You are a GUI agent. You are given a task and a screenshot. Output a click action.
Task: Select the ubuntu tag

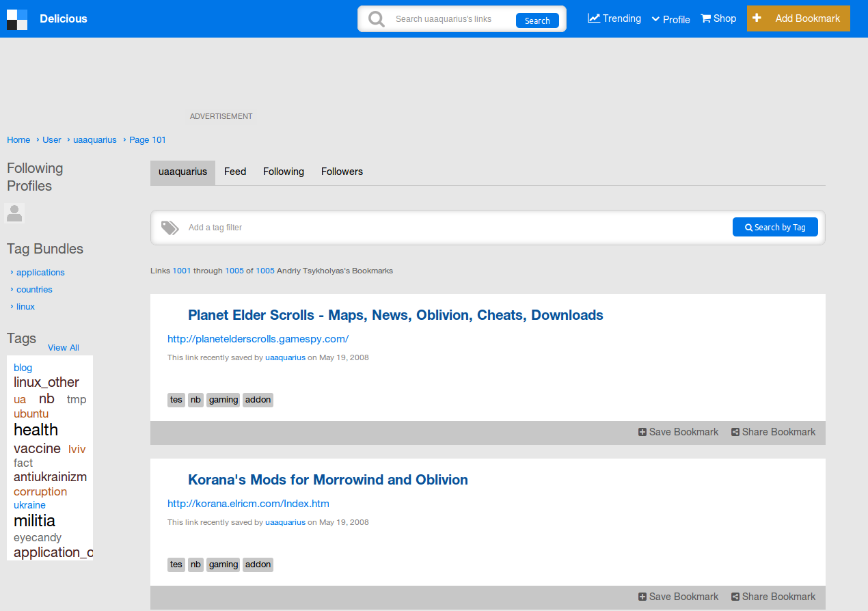tap(31, 413)
